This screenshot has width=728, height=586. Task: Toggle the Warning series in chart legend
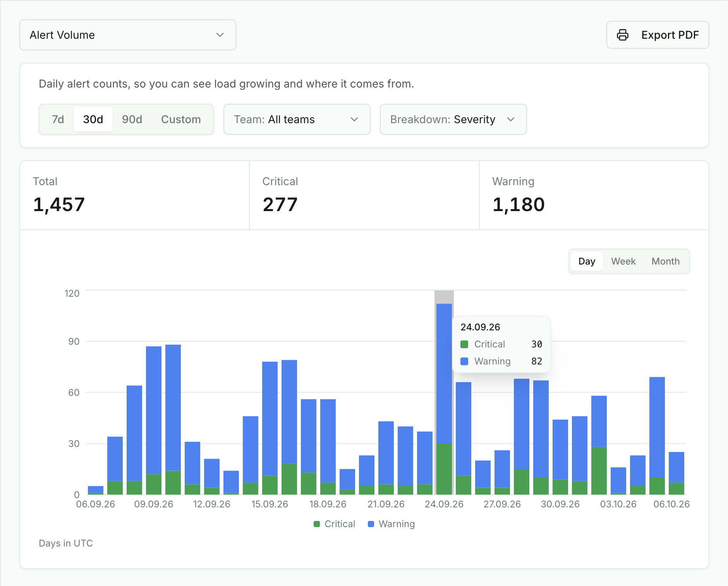click(391, 524)
